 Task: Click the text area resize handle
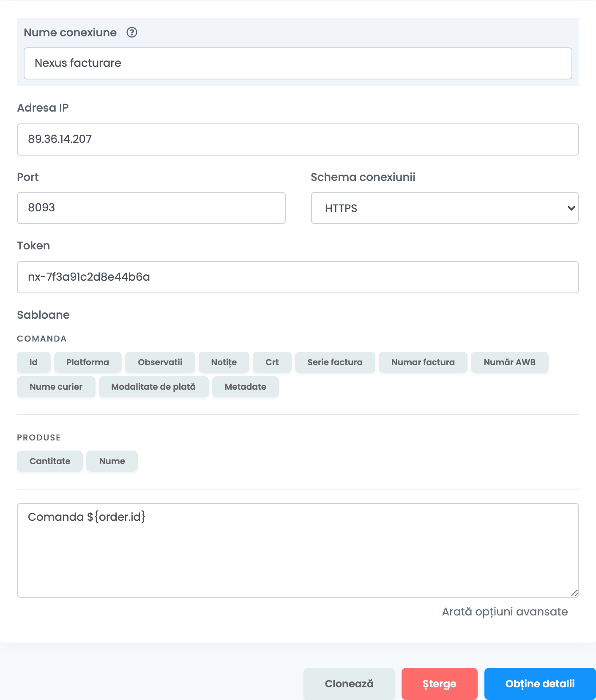point(574,593)
